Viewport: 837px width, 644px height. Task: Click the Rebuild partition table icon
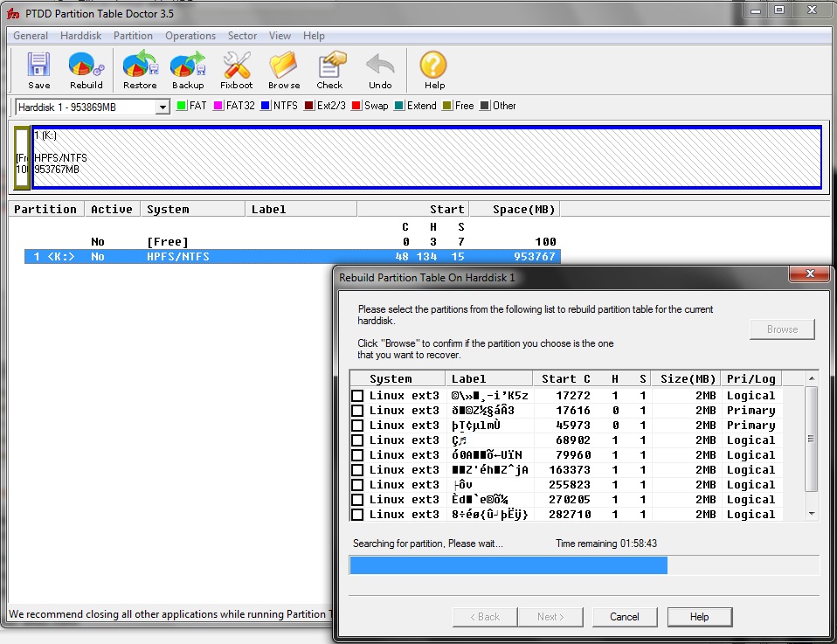click(86, 69)
